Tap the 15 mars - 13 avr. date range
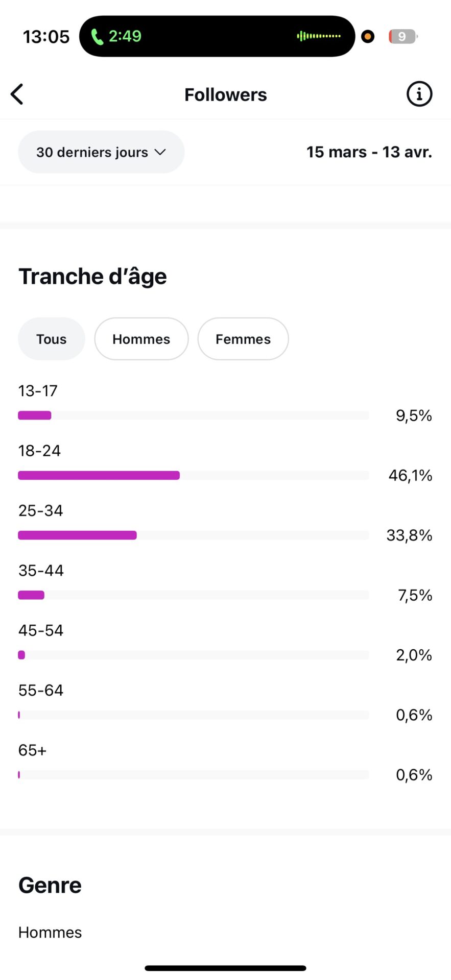Viewport: 451px width, 980px height. [x=369, y=152]
